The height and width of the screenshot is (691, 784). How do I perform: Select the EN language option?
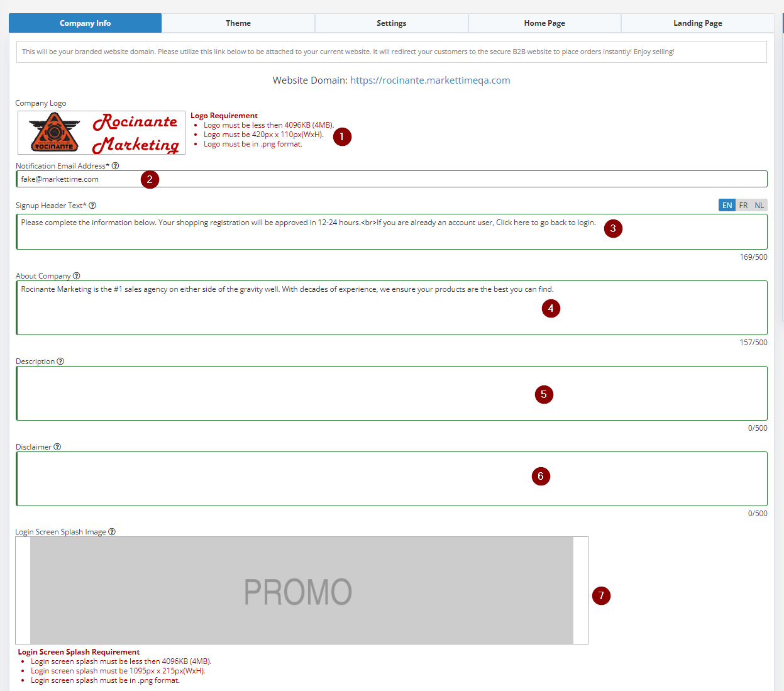point(727,204)
